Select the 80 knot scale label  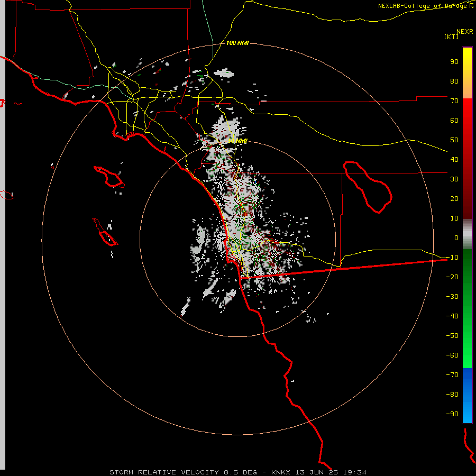(454, 81)
